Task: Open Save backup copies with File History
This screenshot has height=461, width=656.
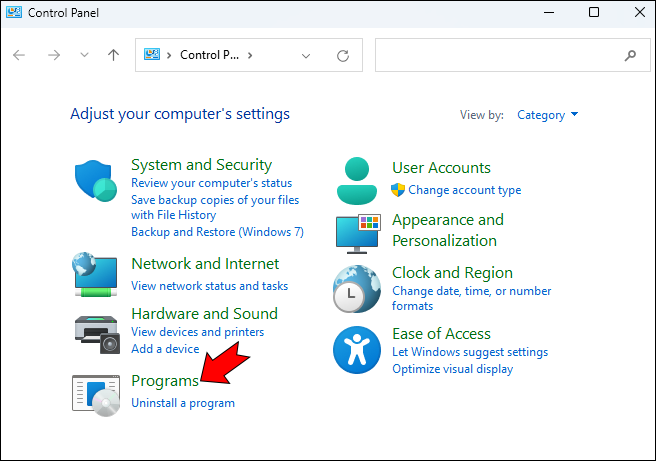Action: click(215, 207)
